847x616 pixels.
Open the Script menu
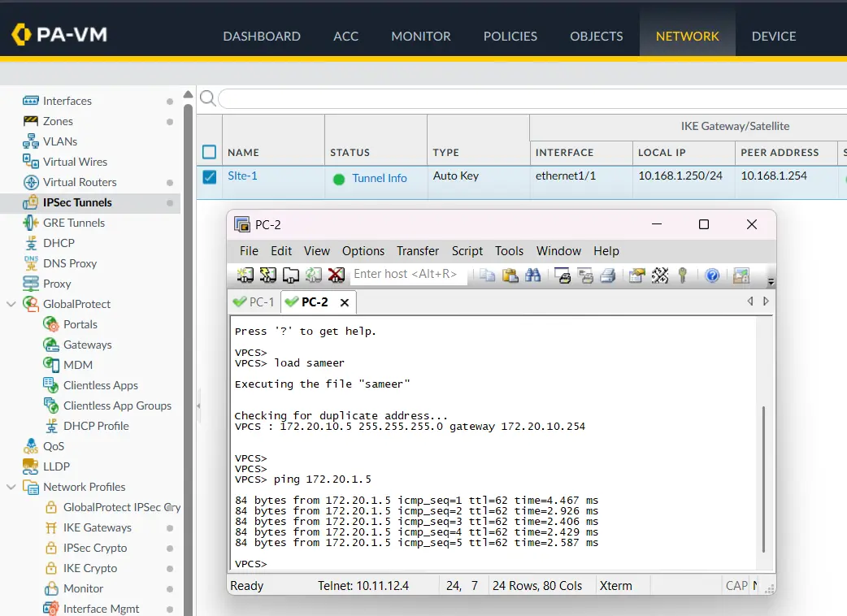[x=467, y=251]
